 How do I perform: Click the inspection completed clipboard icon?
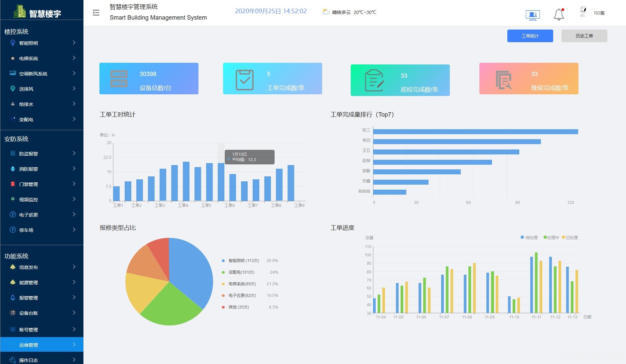click(374, 80)
